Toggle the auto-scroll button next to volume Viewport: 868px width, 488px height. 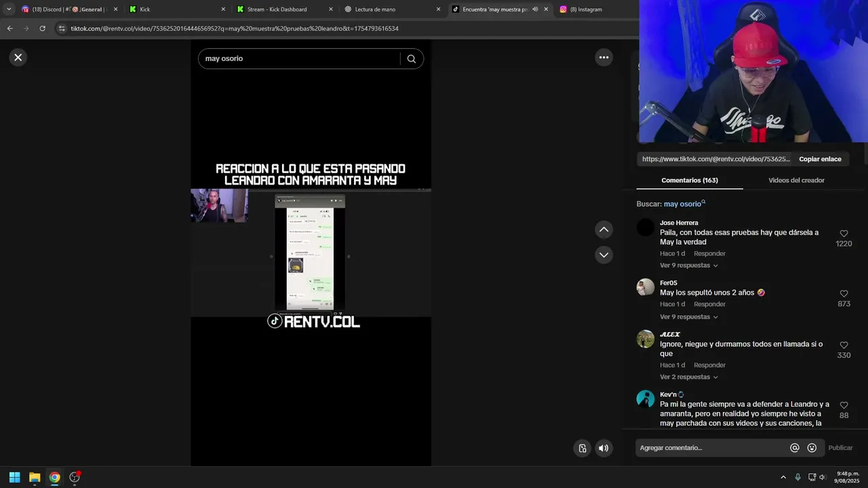(583, 448)
